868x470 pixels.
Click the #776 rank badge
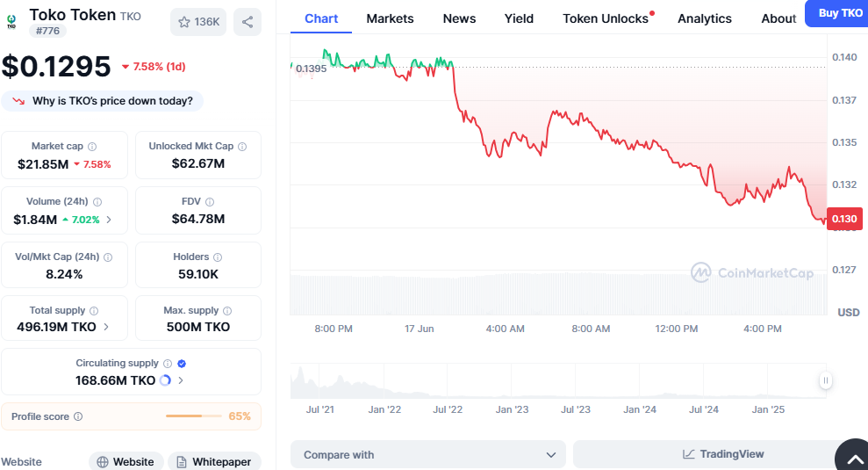(x=47, y=31)
